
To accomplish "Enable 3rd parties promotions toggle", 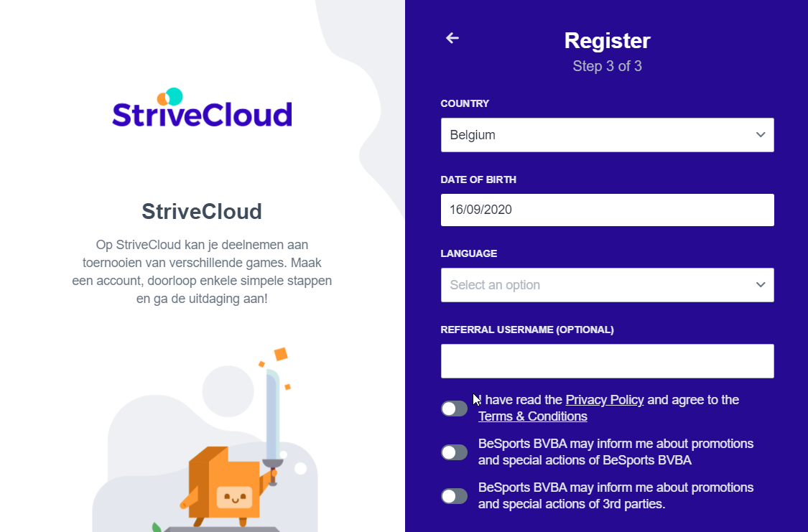I will (x=454, y=496).
